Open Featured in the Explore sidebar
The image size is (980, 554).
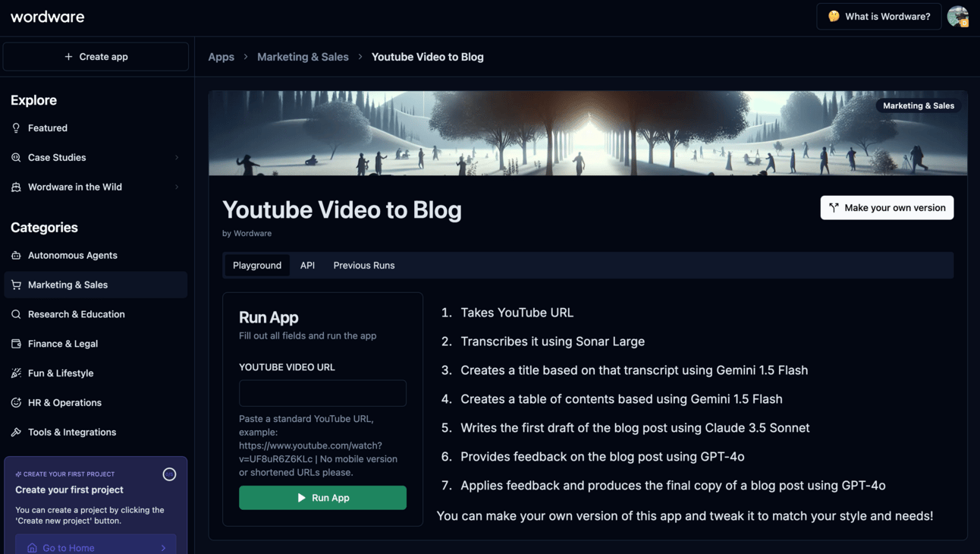point(96,128)
